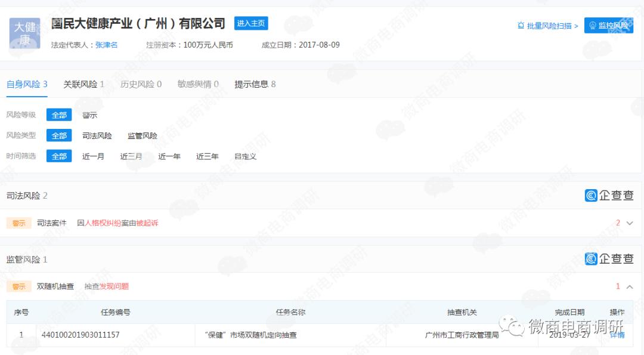Click the 完成日期 column header
The image size is (644, 355).
pyautogui.click(x=569, y=312)
